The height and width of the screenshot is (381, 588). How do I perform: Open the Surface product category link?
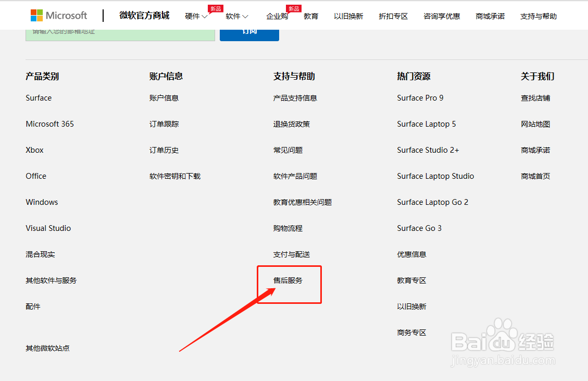(x=39, y=98)
